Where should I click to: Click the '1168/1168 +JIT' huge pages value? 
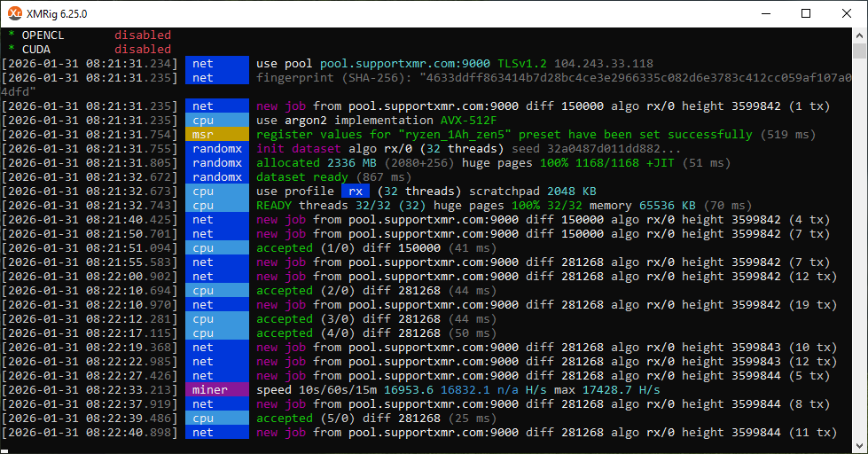click(x=625, y=163)
